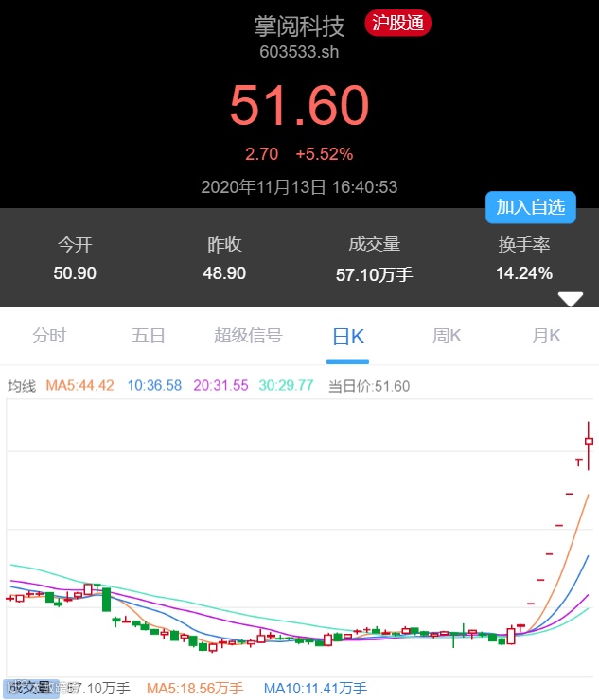Click 今开 value 50.90

click(75, 273)
